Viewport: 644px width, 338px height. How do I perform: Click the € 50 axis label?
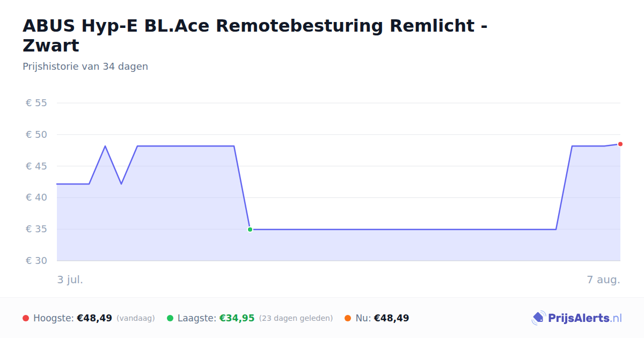[x=36, y=135]
